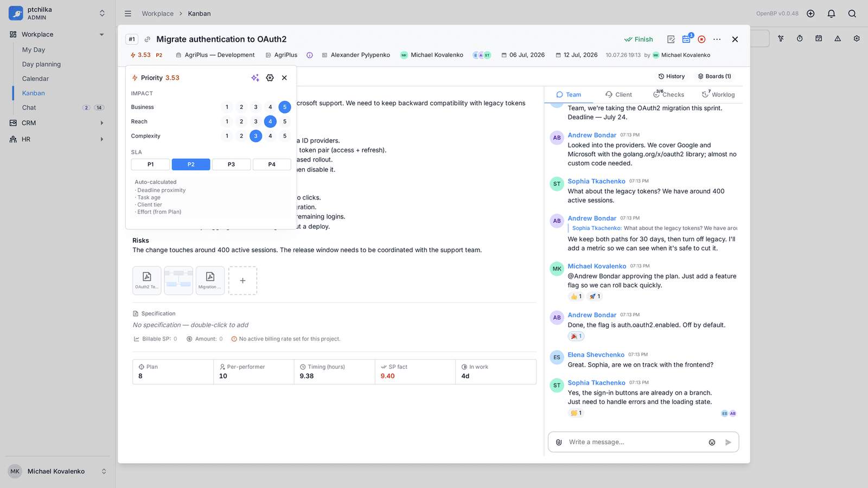Image resolution: width=868 pixels, height=488 pixels.
Task: Click the 3.53 P2 priority score
Action: click(x=146, y=55)
